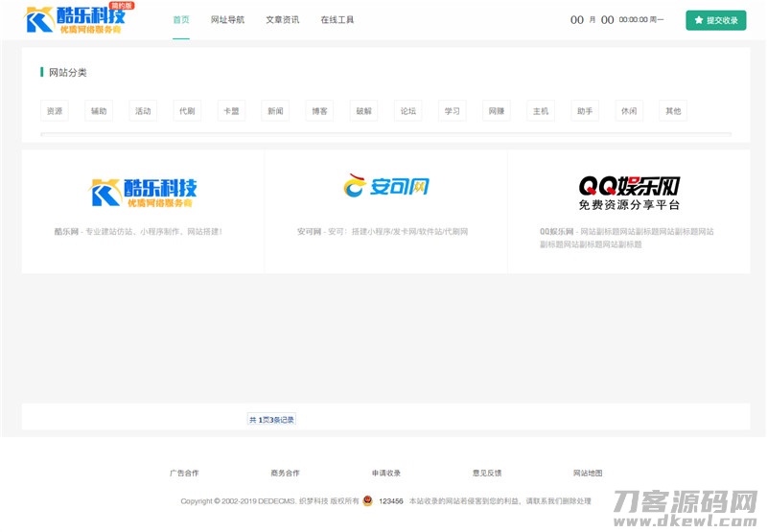Select the 其他 category tag
767x532 pixels.
pos(673,111)
